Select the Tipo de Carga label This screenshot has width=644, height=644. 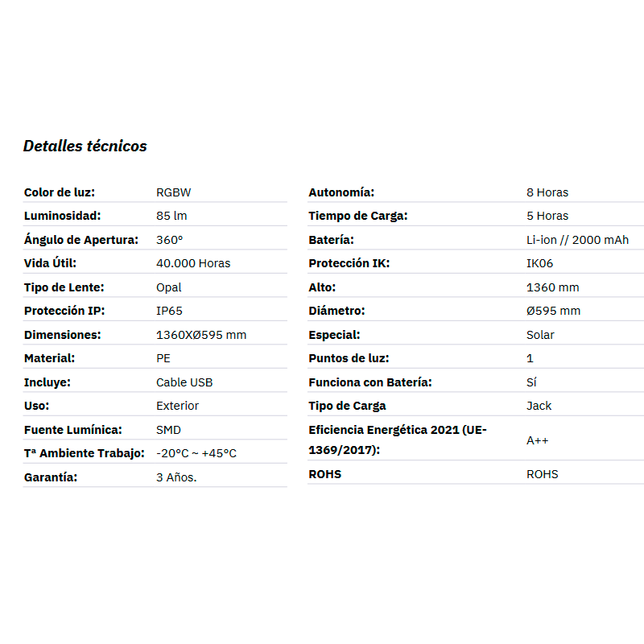(347, 407)
